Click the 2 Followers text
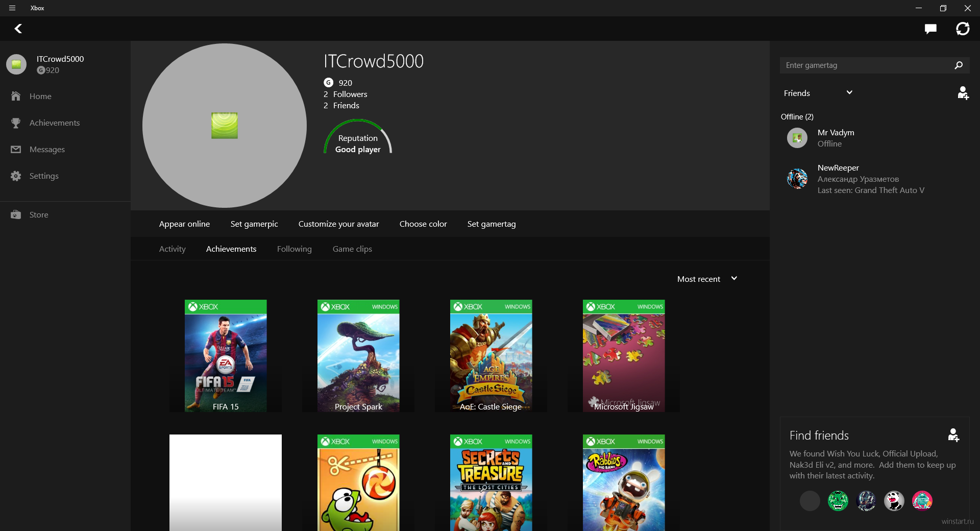The height and width of the screenshot is (531, 980). [345, 94]
